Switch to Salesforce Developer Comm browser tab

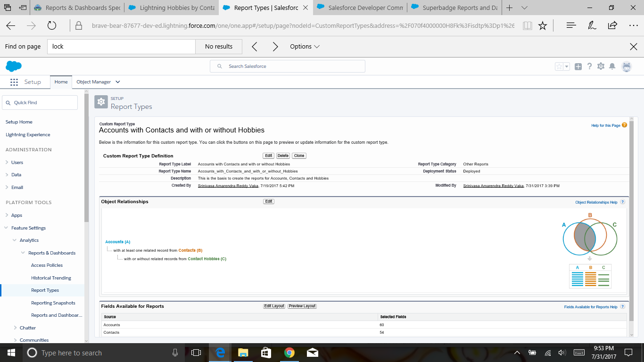360,8
